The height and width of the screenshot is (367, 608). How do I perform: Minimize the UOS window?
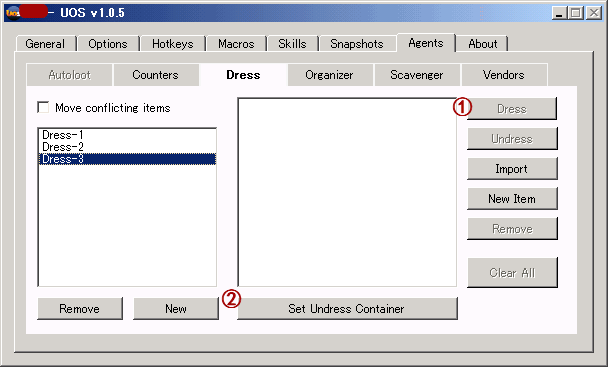click(559, 13)
